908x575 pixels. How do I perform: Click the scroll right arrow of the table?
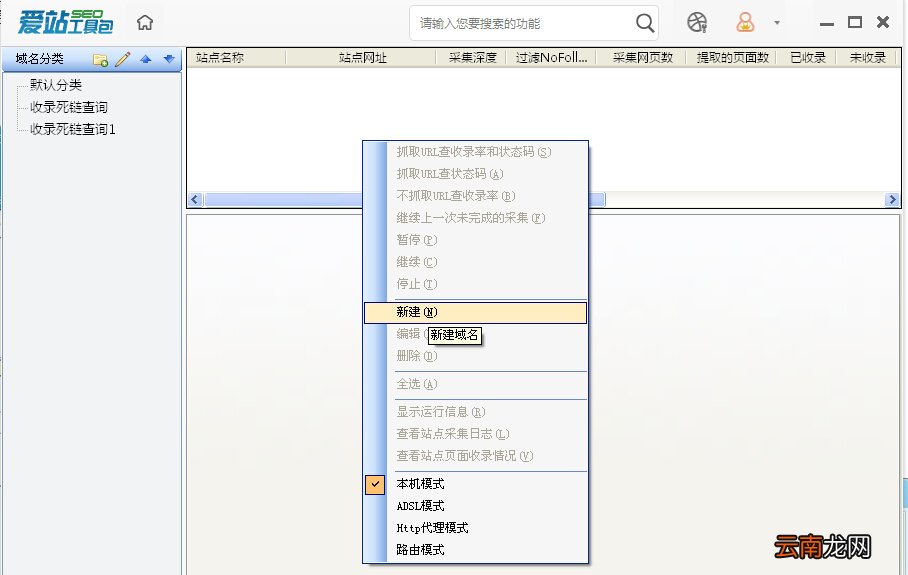(892, 200)
